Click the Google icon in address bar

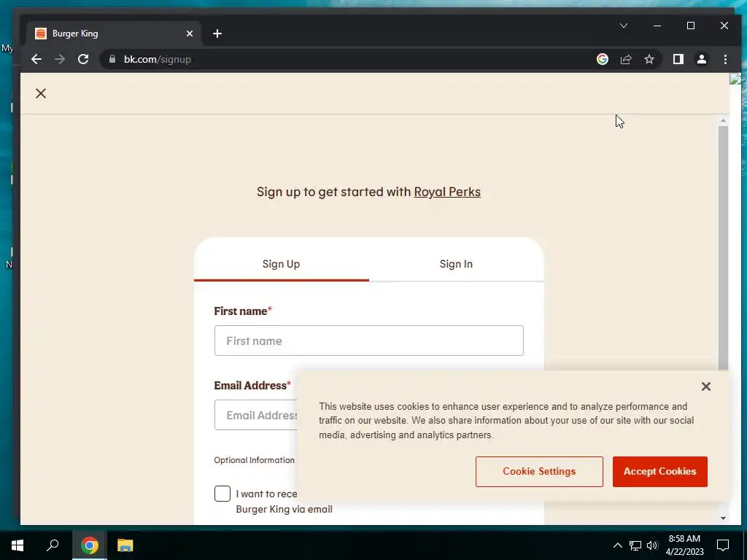click(602, 59)
